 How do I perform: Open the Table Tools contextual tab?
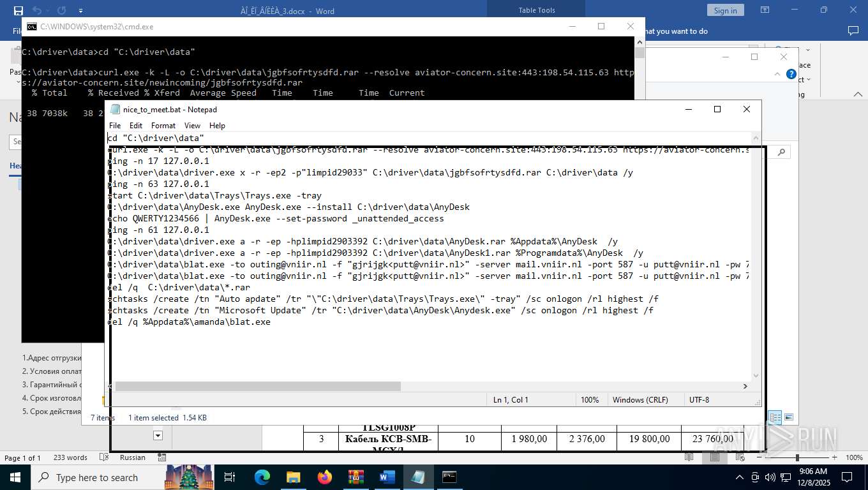click(x=537, y=10)
